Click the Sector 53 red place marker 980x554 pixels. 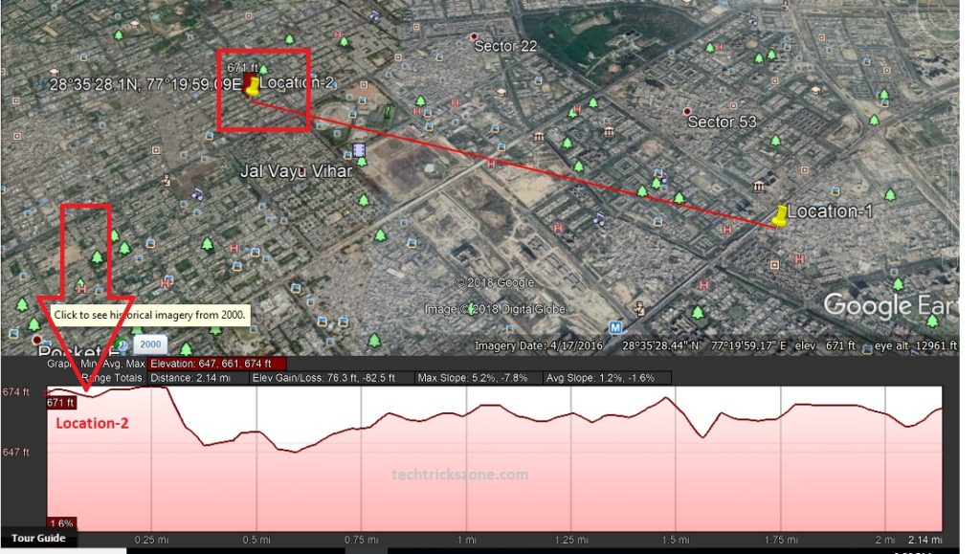(686, 112)
